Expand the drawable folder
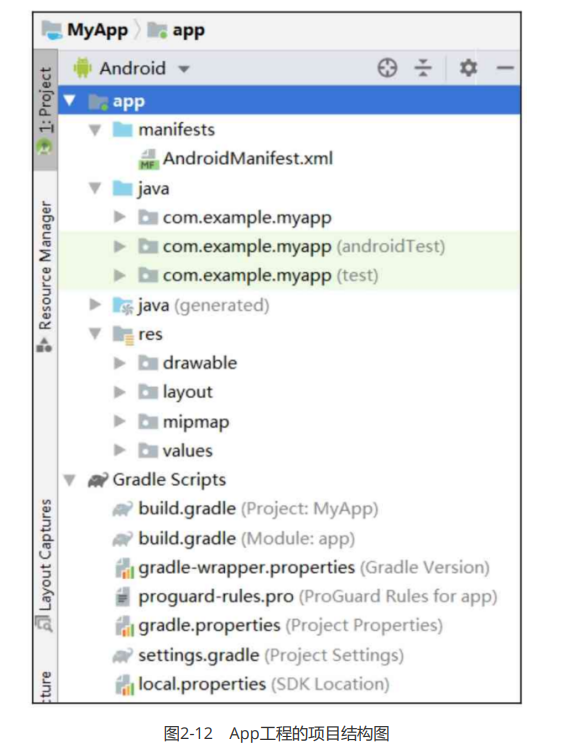The image size is (570, 747). (120, 363)
